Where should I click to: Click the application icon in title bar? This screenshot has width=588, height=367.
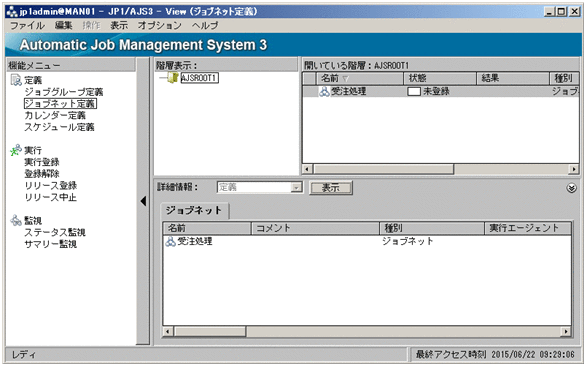(12, 12)
